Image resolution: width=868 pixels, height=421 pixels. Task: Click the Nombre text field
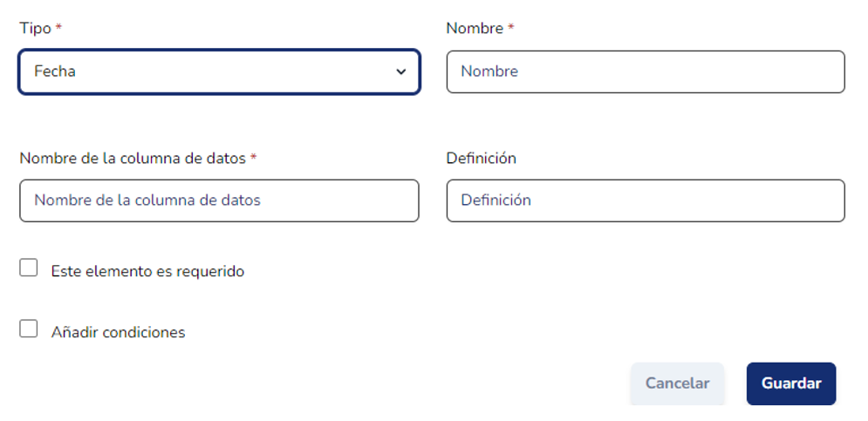click(646, 71)
